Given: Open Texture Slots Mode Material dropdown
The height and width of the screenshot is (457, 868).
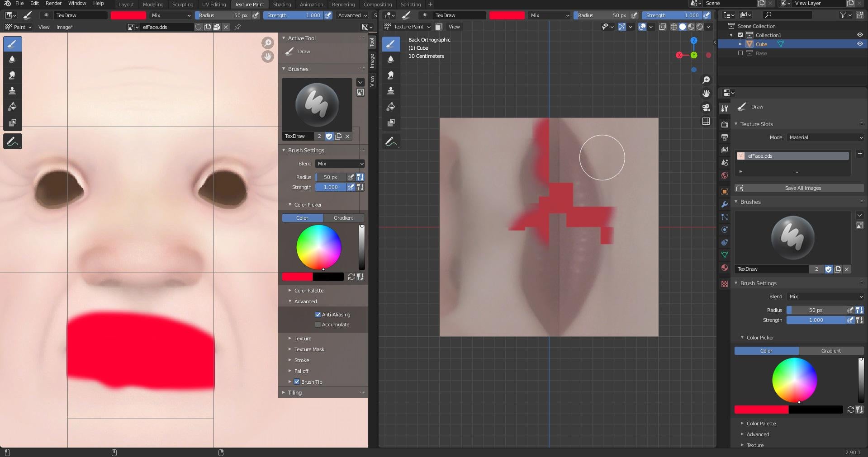Looking at the screenshot, I should pyautogui.click(x=825, y=137).
